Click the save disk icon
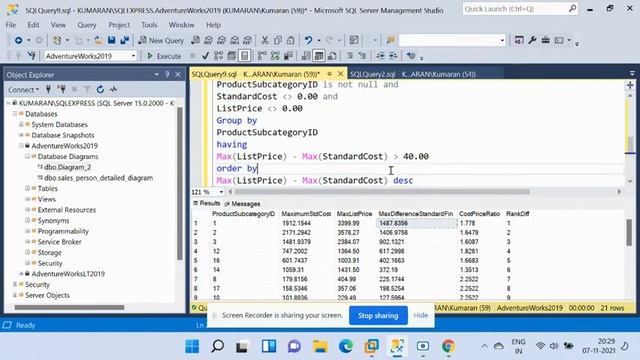This screenshot has width=640, height=360. click(111, 40)
